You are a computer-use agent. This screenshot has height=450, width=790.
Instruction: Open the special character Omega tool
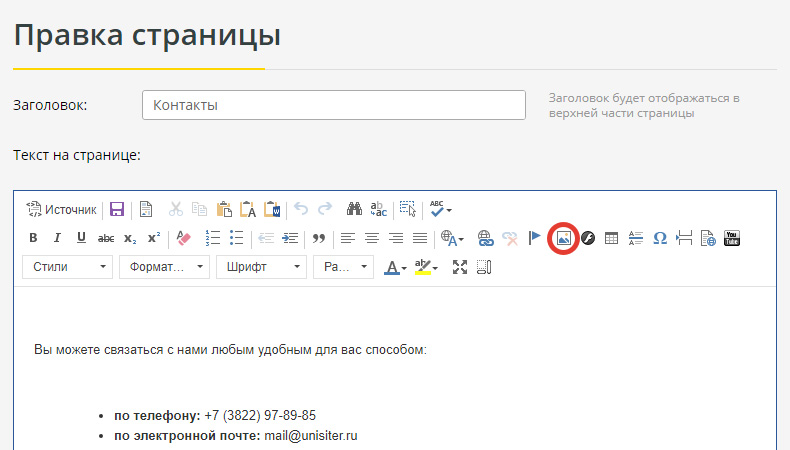point(660,238)
